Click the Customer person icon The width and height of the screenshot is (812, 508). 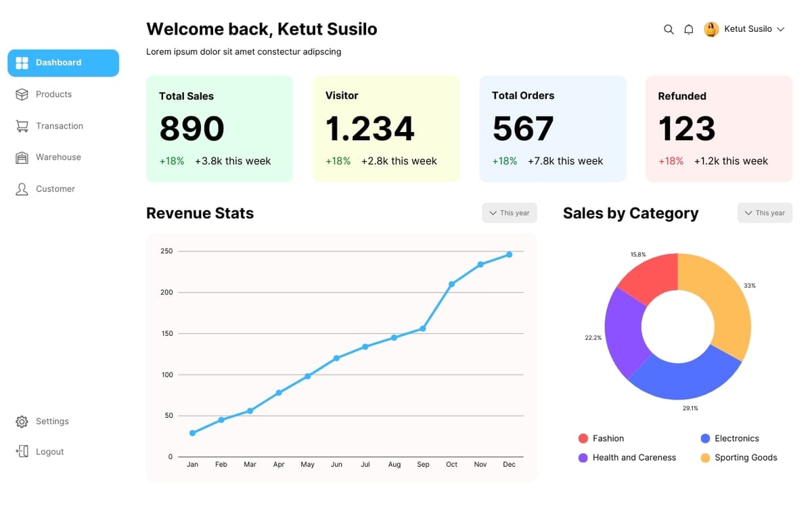(22, 189)
